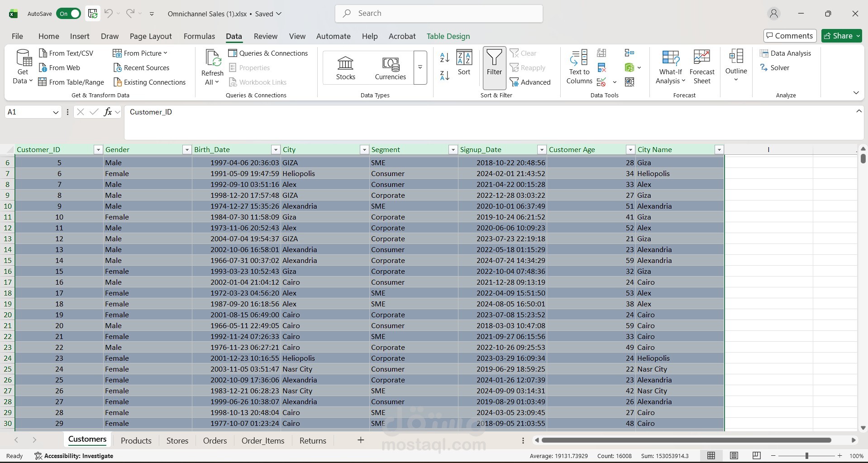Switch to the Formulas ribbon tab

pos(199,36)
